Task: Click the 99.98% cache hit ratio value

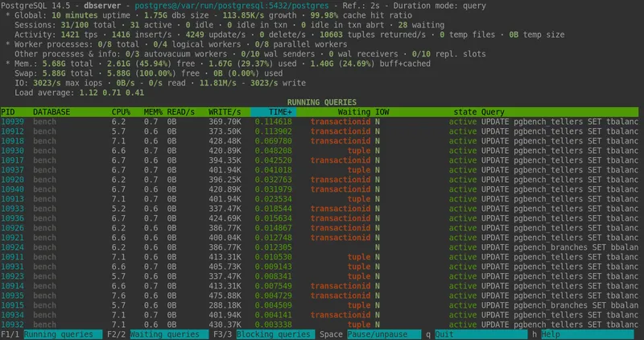Action: coord(324,15)
